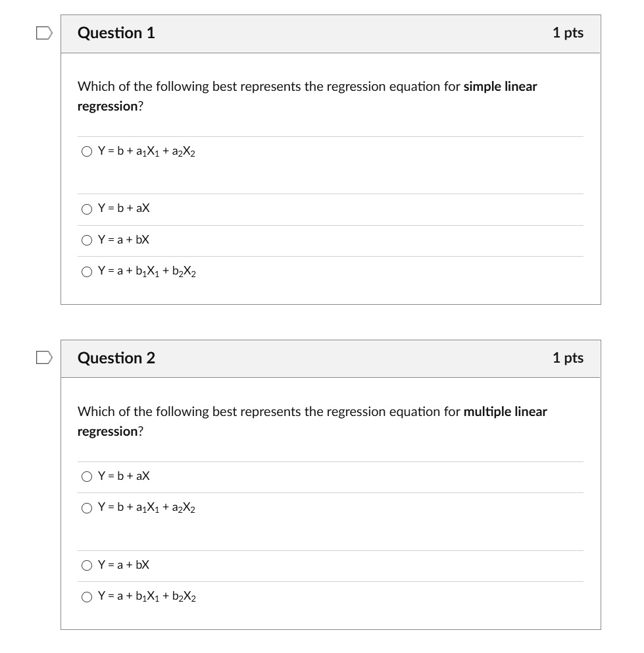Select option Y = b + a₁X₁ + a₂X₂ in Question 2
This screenshot has height=653, width=644.
click(87, 508)
